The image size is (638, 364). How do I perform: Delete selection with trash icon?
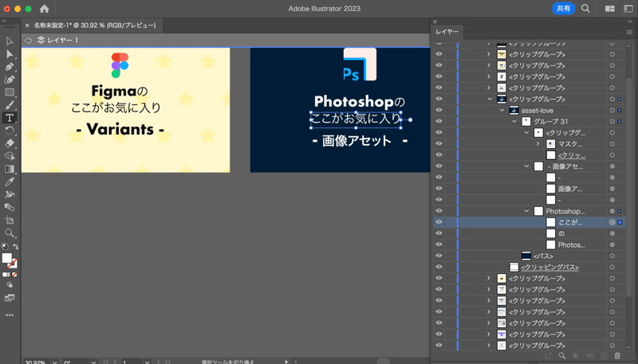(616, 355)
